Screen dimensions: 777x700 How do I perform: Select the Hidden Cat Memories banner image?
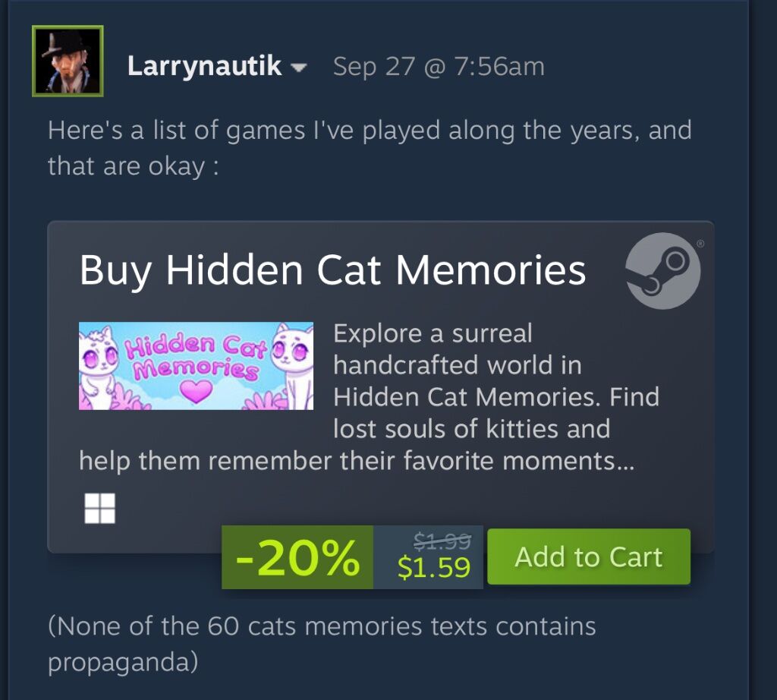click(197, 366)
